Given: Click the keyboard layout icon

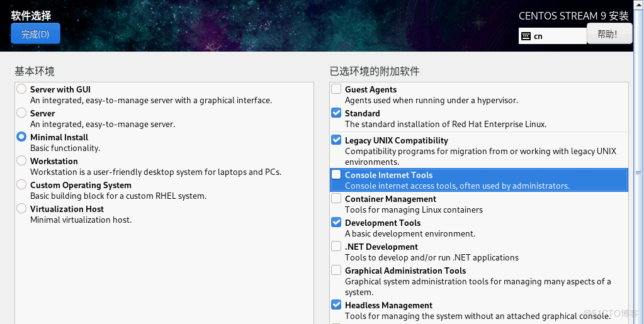Looking at the screenshot, I should [x=526, y=36].
